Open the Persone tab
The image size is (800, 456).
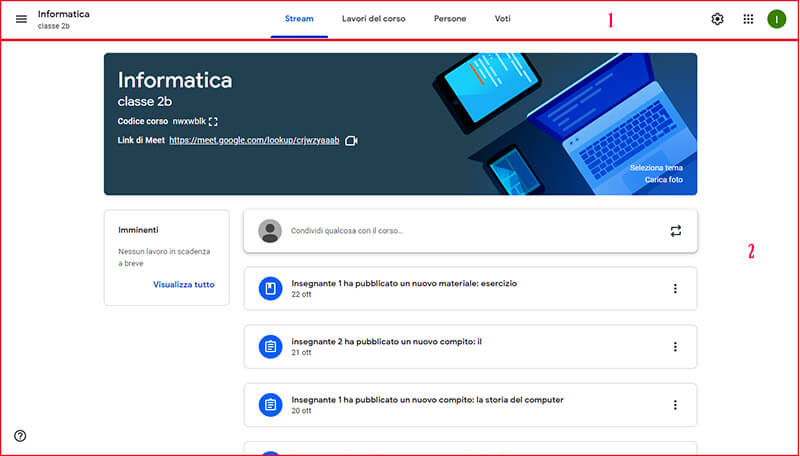pyautogui.click(x=449, y=19)
